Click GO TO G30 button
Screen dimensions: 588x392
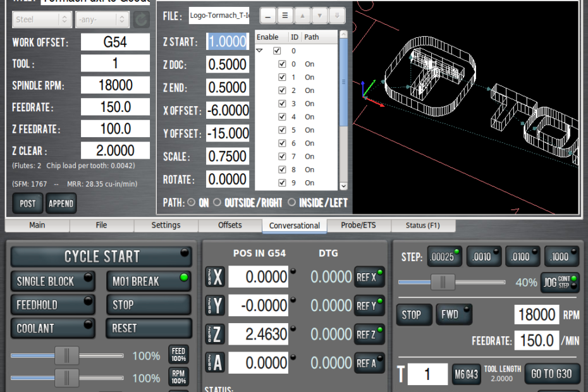click(551, 374)
